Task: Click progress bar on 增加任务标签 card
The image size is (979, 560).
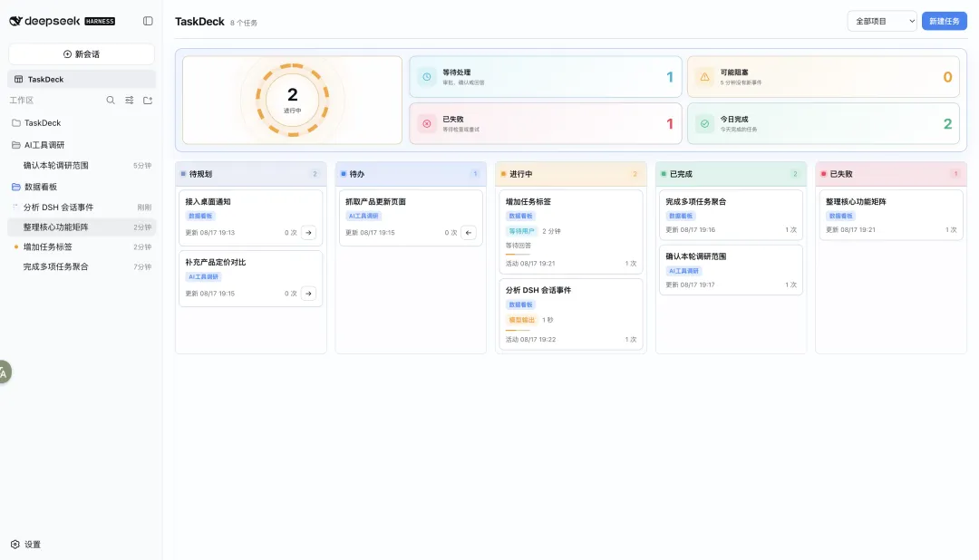Action: 518,254
